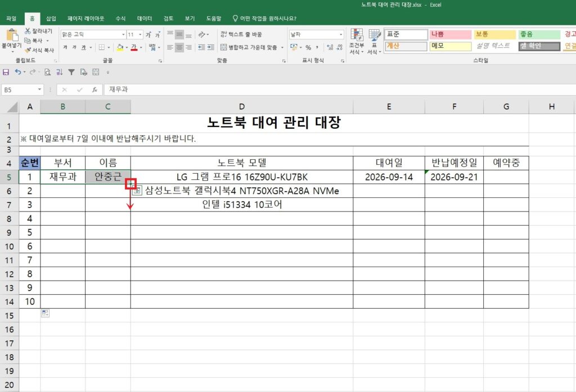Apply the 좋음 (Good) cell style

tap(539, 34)
